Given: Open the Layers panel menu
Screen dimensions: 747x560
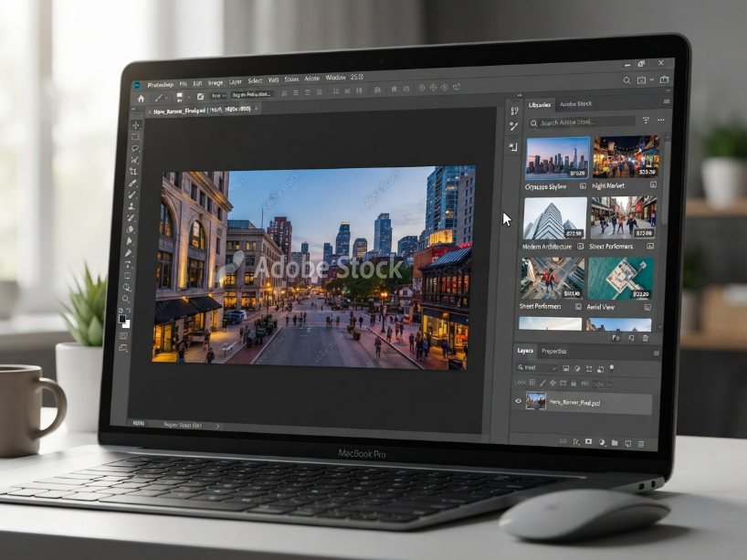Looking at the screenshot, I should [x=656, y=354].
